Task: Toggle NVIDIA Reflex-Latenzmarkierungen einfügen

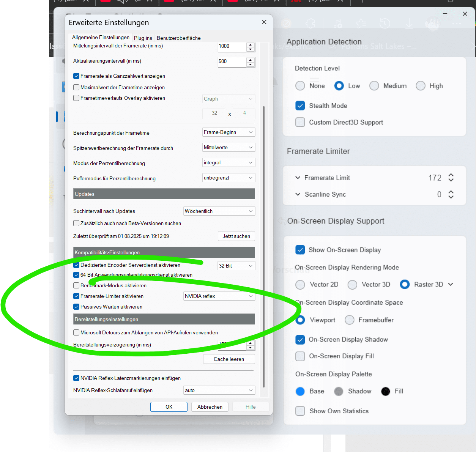Action: coord(76,378)
